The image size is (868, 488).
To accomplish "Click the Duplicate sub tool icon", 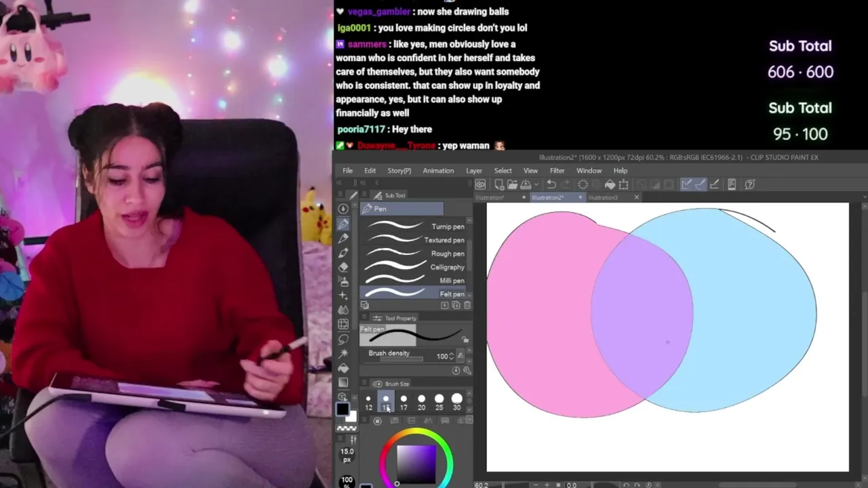I will tap(456, 305).
